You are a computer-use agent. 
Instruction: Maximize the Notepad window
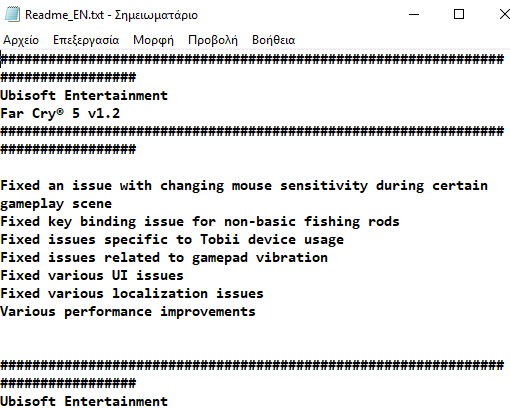pos(459,14)
